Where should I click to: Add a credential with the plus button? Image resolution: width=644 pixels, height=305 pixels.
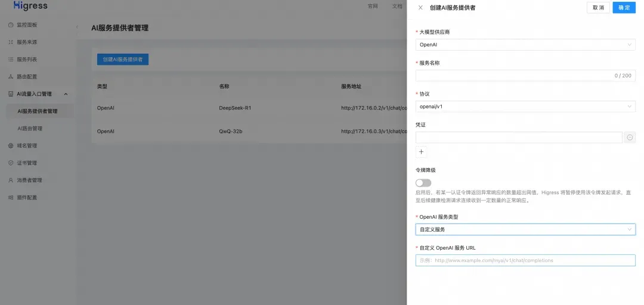click(x=421, y=152)
